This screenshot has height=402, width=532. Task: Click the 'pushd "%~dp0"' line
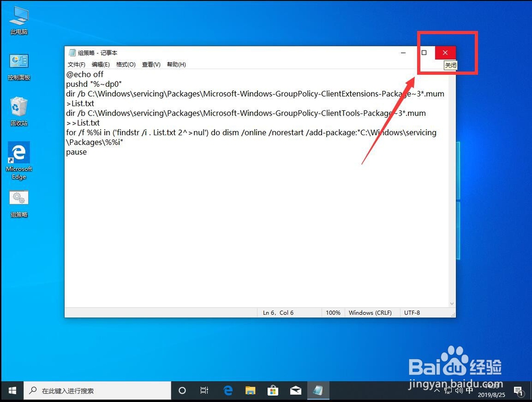(94, 84)
